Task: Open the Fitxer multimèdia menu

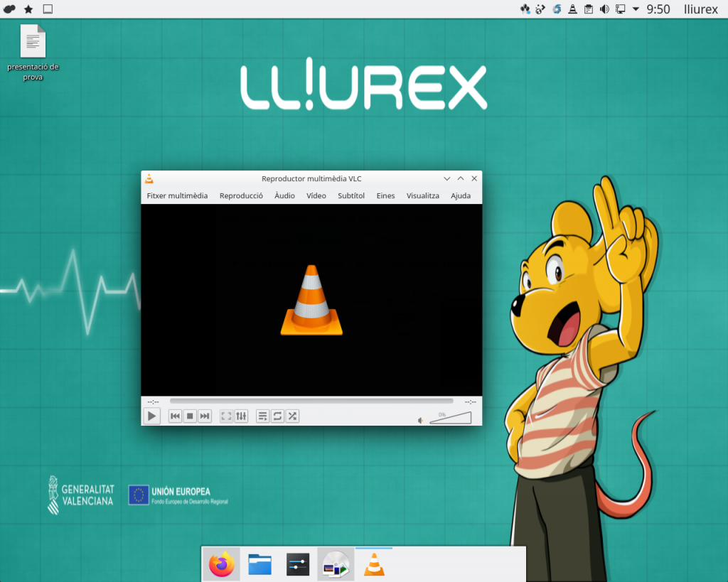Action: (x=177, y=195)
